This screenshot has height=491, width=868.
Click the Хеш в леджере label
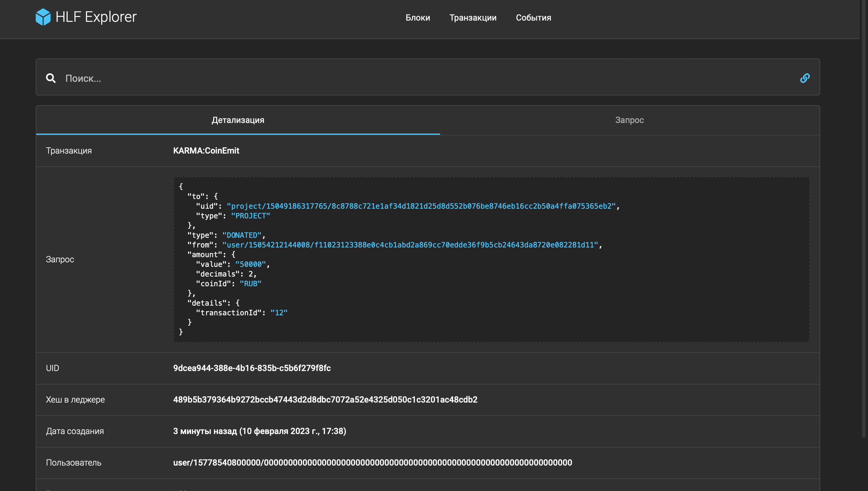point(75,400)
